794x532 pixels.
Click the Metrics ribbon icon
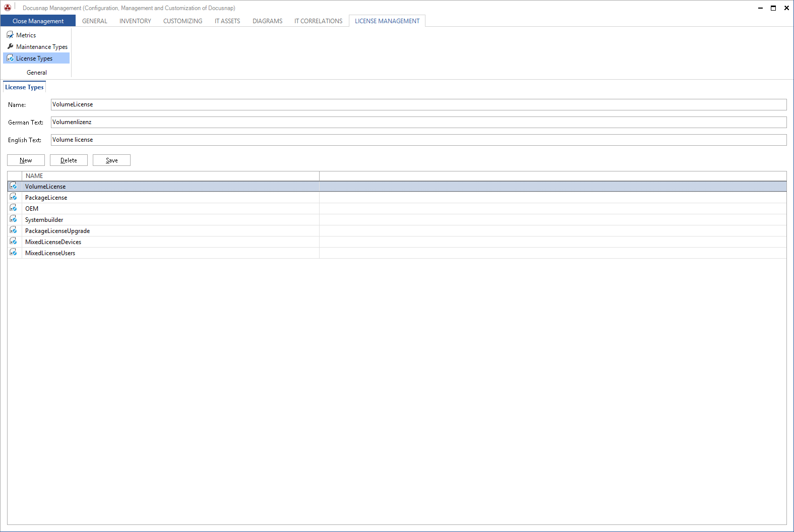pos(10,35)
